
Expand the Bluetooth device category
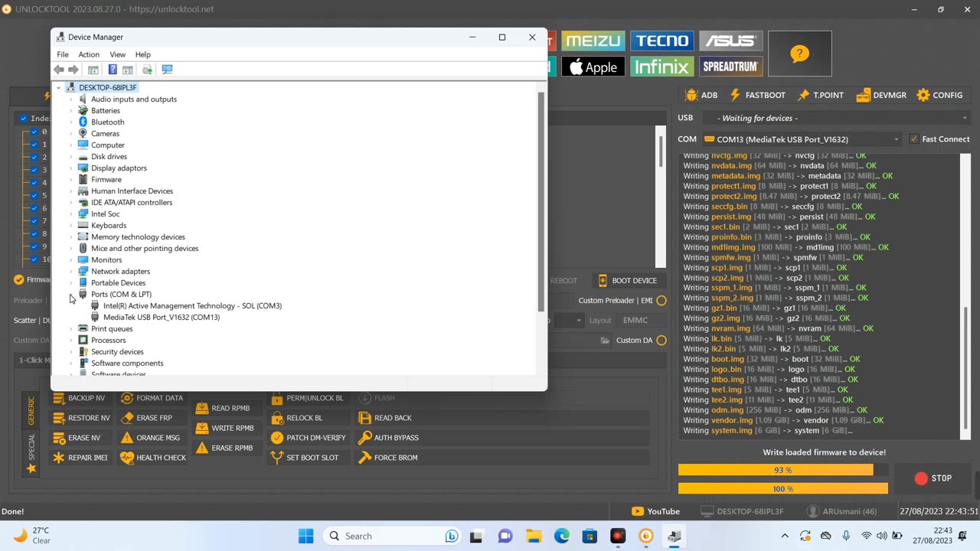coord(71,122)
